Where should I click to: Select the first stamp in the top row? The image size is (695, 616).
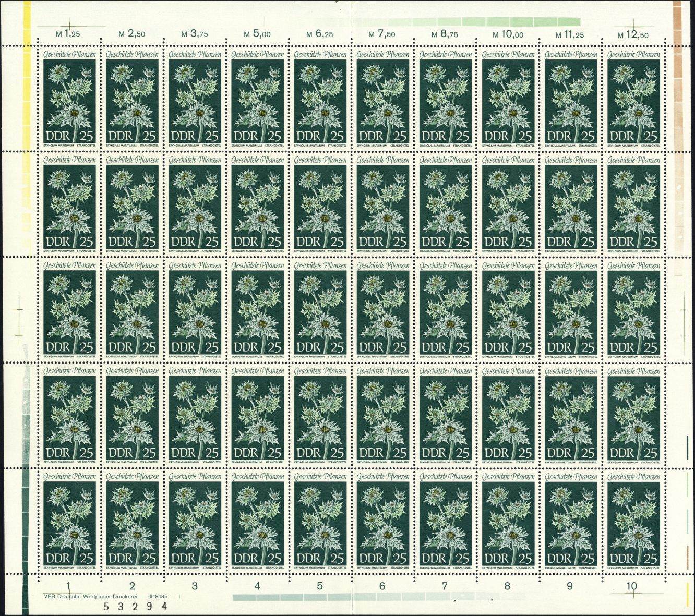(x=69, y=99)
